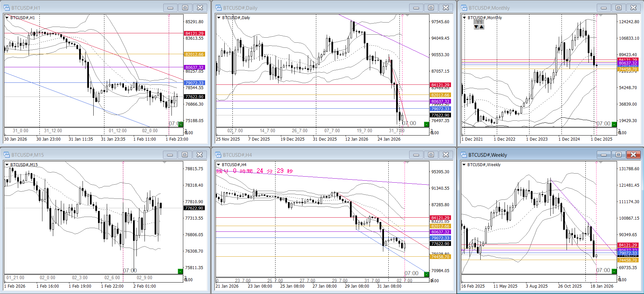Click the chart icon in BTCUSD#,Monthly title bar
This screenshot has height=294, width=644.
click(x=464, y=8)
